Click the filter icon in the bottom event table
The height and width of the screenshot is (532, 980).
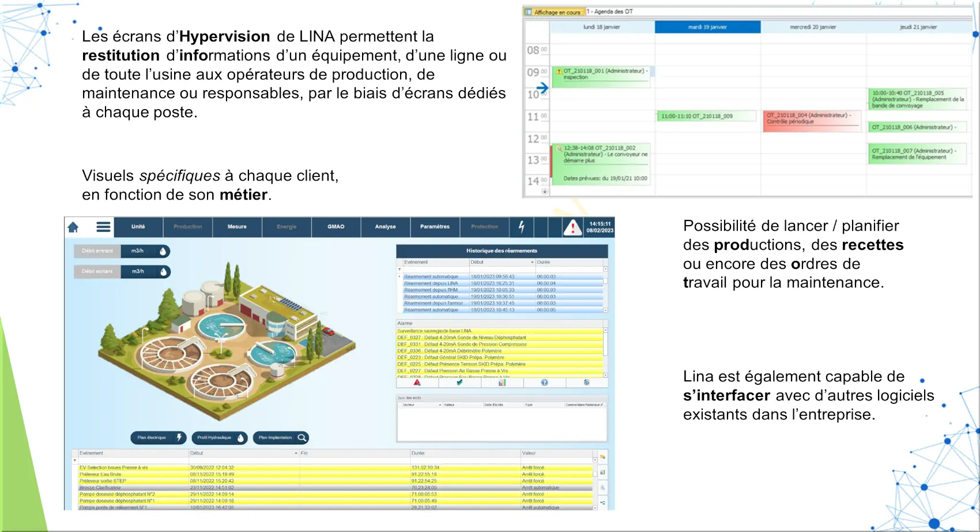point(75,460)
